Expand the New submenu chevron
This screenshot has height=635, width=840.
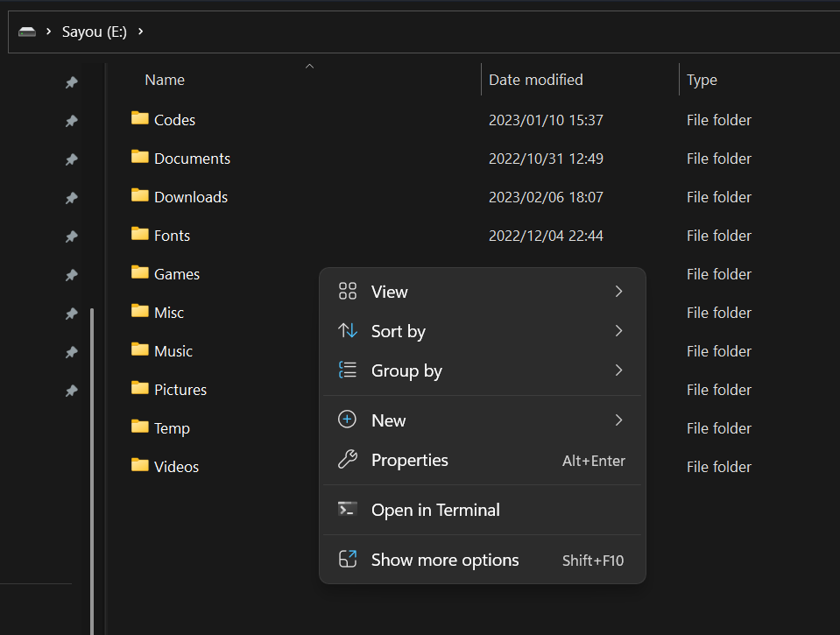point(618,420)
